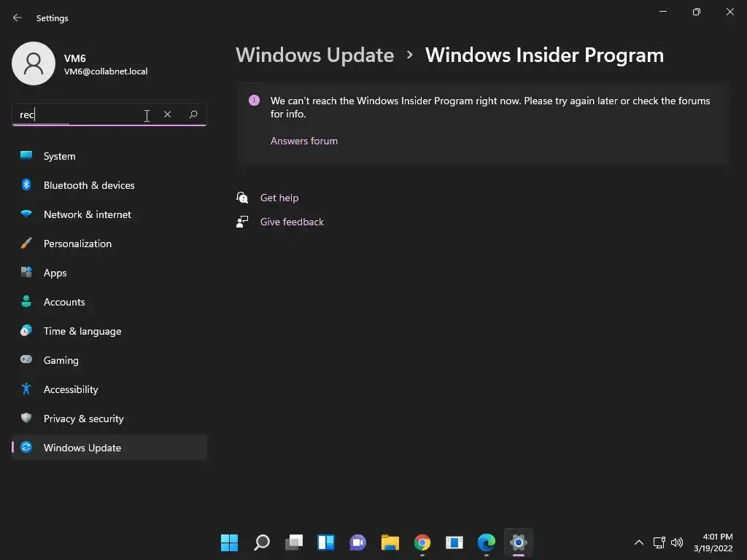The height and width of the screenshot is (560, 747).
Task: Click the Get help headset icon
Action: click(x=242, y=197)
